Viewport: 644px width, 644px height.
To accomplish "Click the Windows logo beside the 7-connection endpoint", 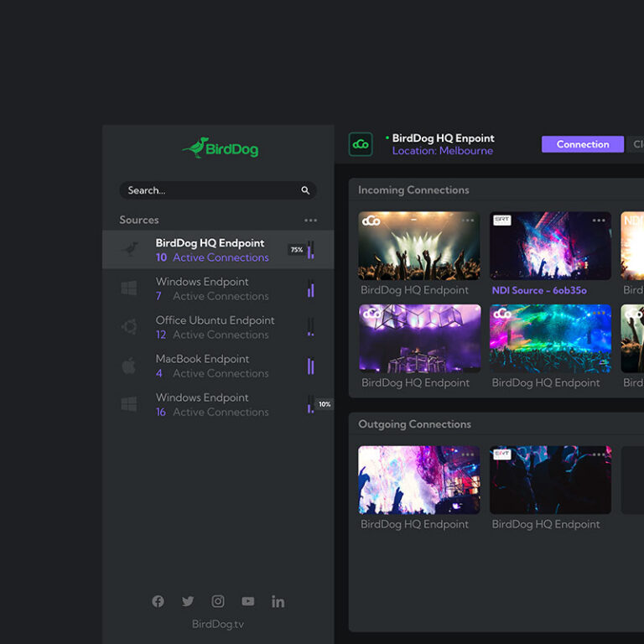I will 129,288.
